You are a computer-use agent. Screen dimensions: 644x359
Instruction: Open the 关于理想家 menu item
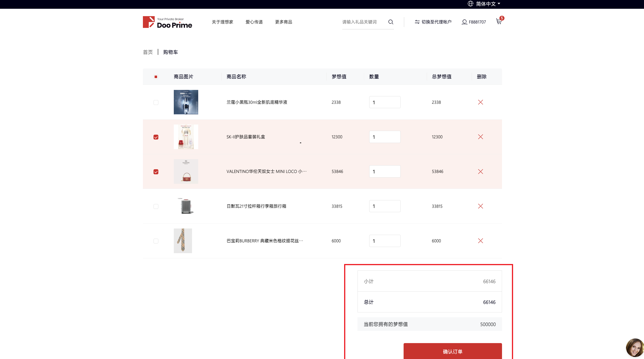(x=222, y=22)
